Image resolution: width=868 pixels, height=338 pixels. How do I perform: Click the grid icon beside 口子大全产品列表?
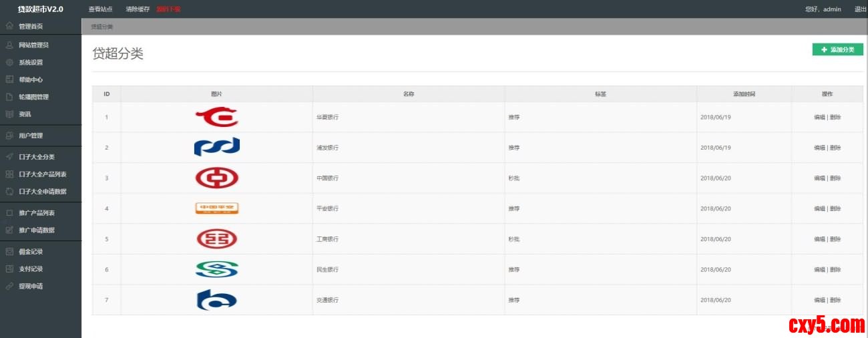[x=9, y=174]
